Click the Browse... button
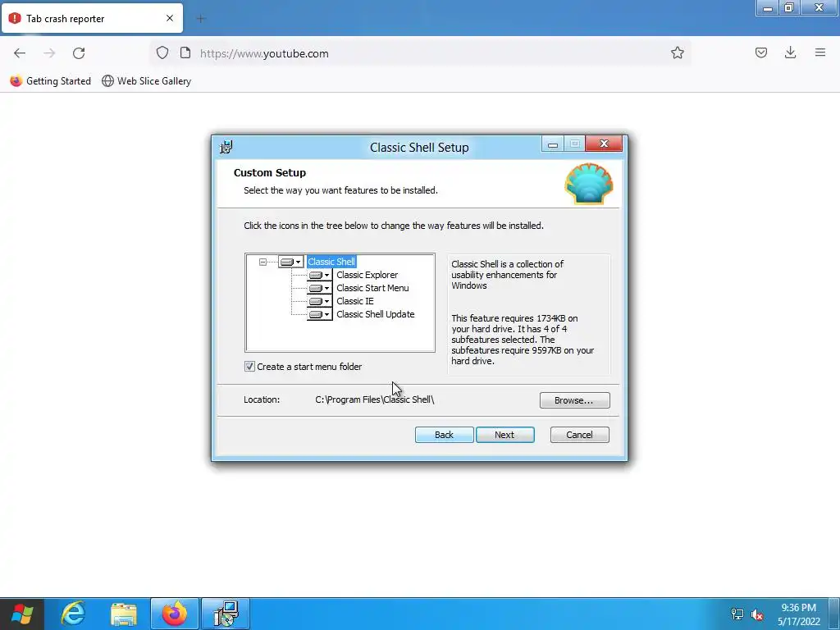This screenshot has height=630, width=840. click(574, 400)
